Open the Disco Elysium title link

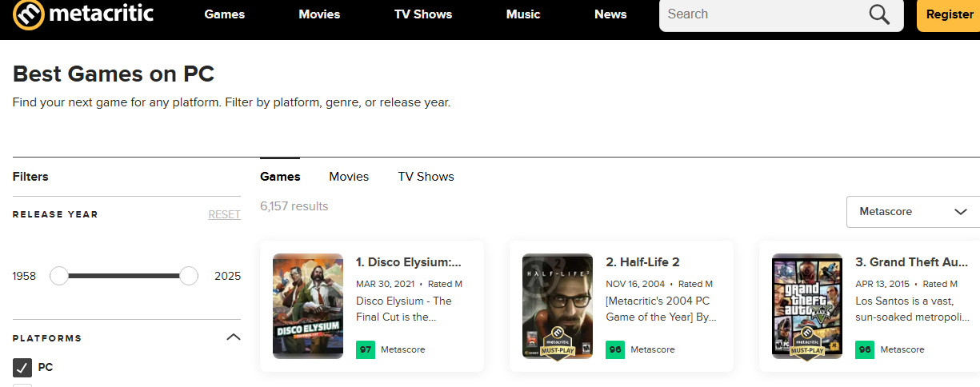pyautogui.click(x=409, y=262)
